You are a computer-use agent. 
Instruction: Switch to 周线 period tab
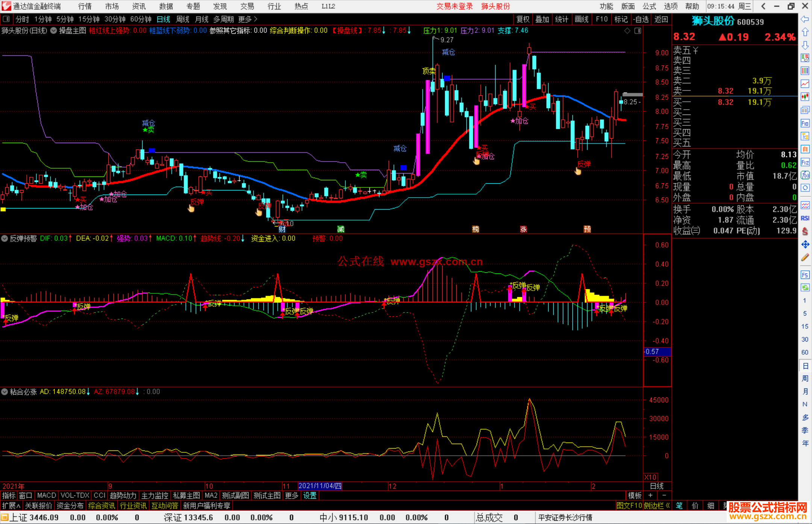coord(183,19)
